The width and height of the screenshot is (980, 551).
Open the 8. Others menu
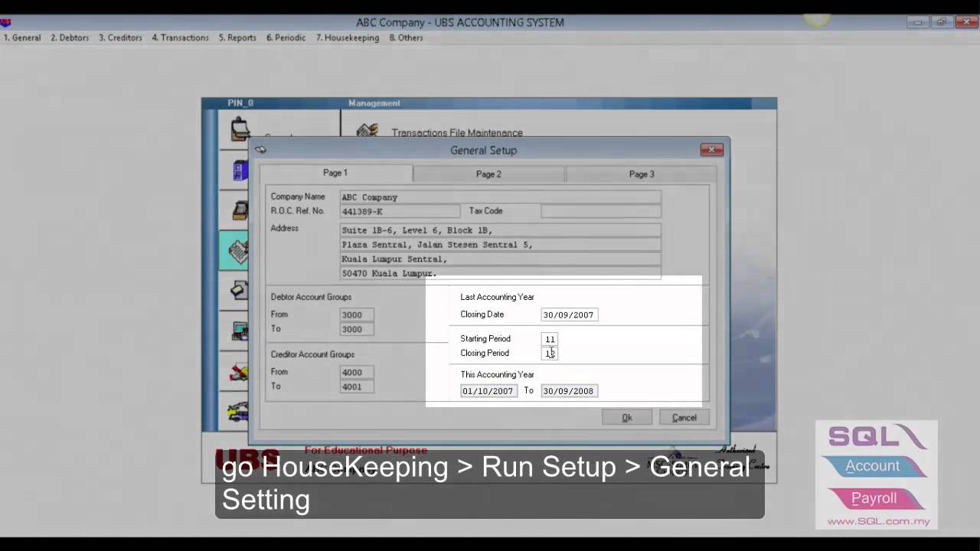pos(406,37)
